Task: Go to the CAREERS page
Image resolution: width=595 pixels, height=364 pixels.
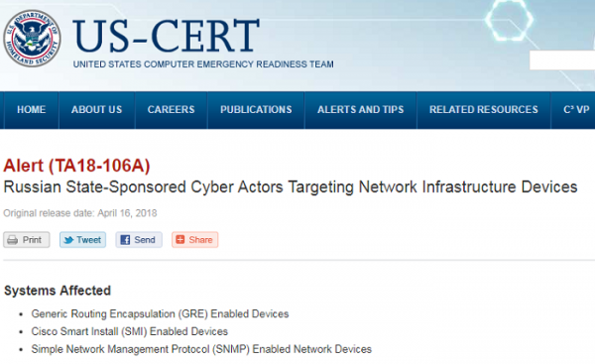Action: click(172, 110)
